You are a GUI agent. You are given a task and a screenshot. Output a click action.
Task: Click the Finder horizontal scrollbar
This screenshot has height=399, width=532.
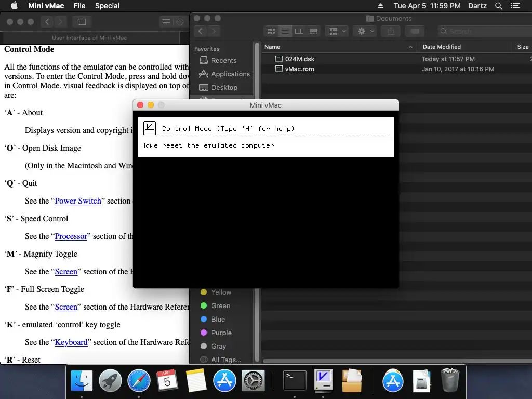(x=397, y=361)
